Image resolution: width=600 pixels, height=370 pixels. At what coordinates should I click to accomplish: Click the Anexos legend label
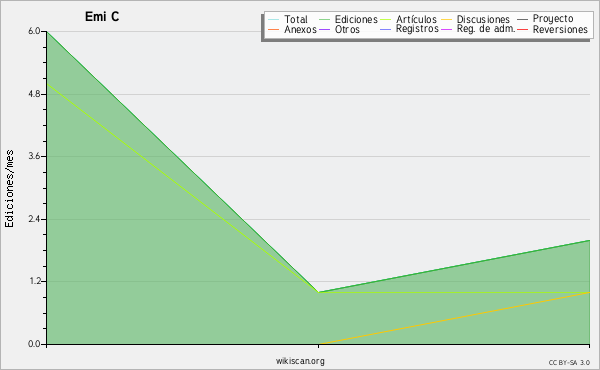point(300,29)
